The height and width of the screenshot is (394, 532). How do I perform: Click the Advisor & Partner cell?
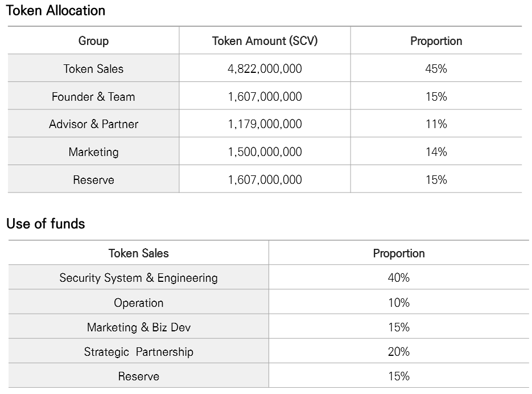coord(93,124)
